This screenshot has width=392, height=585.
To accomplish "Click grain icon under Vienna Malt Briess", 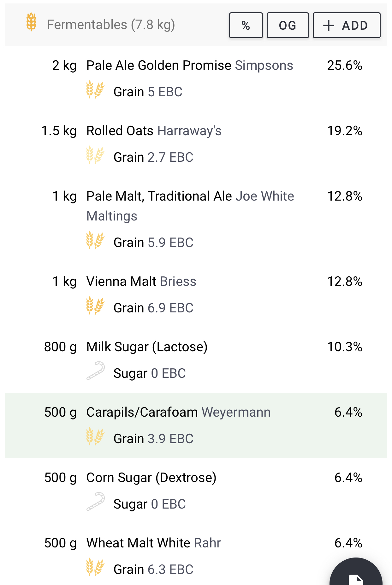I will point(95,305).
